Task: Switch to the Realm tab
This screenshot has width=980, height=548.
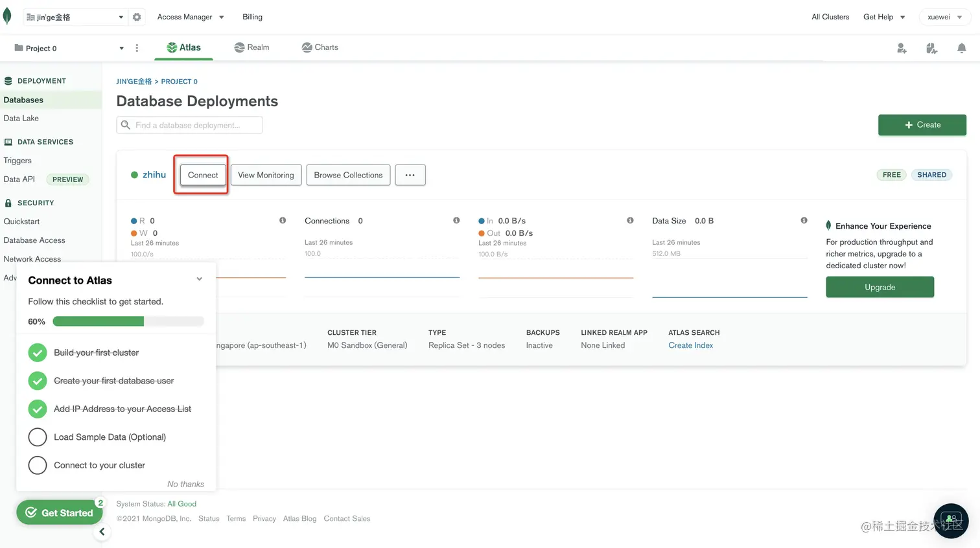Action: pyautogui.click(x=251, y=47)
